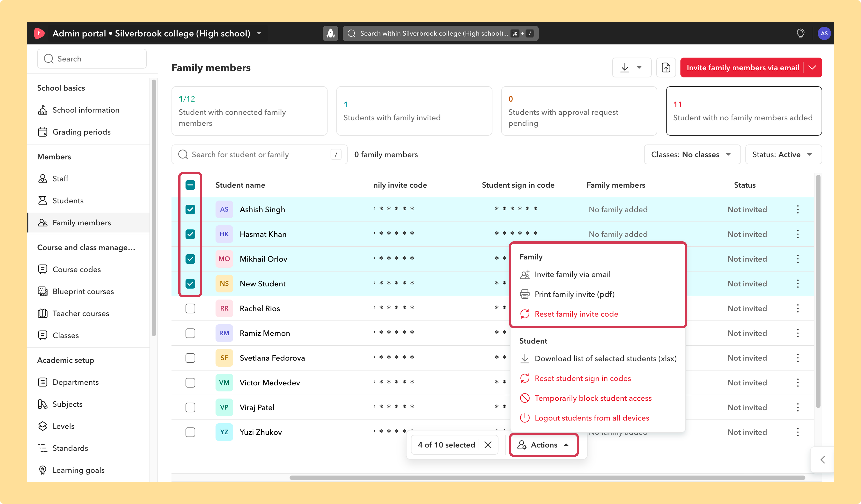The image size is (861, 504).
Task: Open row options for Yuzi Zhukov
Action: point(798,432)
